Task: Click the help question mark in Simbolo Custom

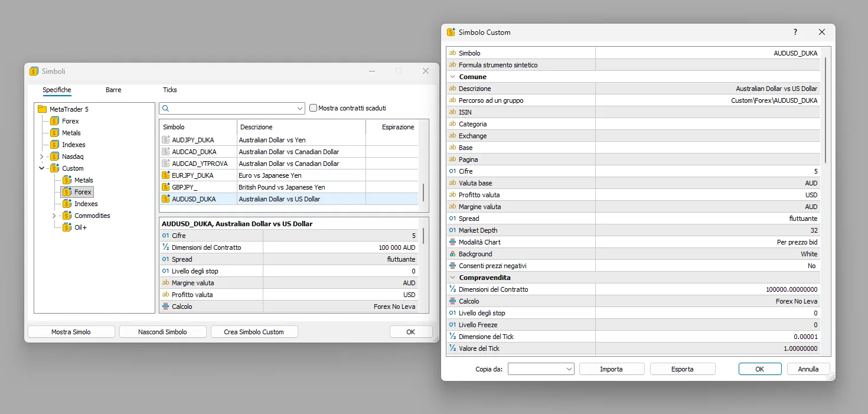Action: pyautogui.click(x=795, y=32)
